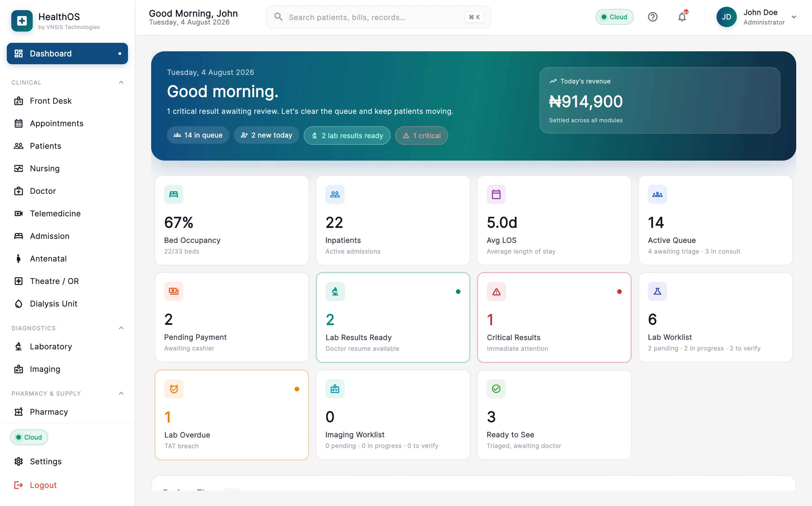
Task: Click the HealthOS logo icon
Action: pyautogui.click(x=22, y=21)
